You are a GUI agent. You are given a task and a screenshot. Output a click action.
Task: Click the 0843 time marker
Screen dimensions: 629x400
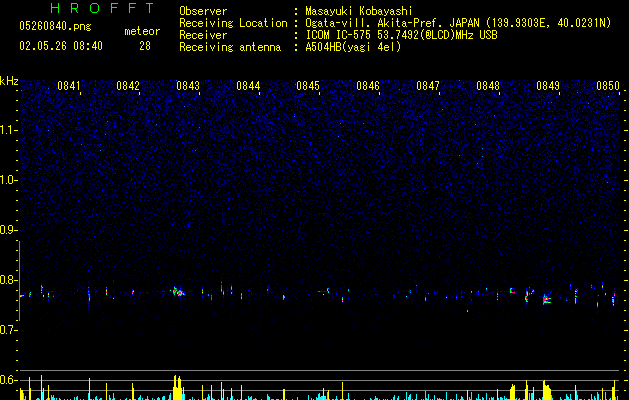188,86
